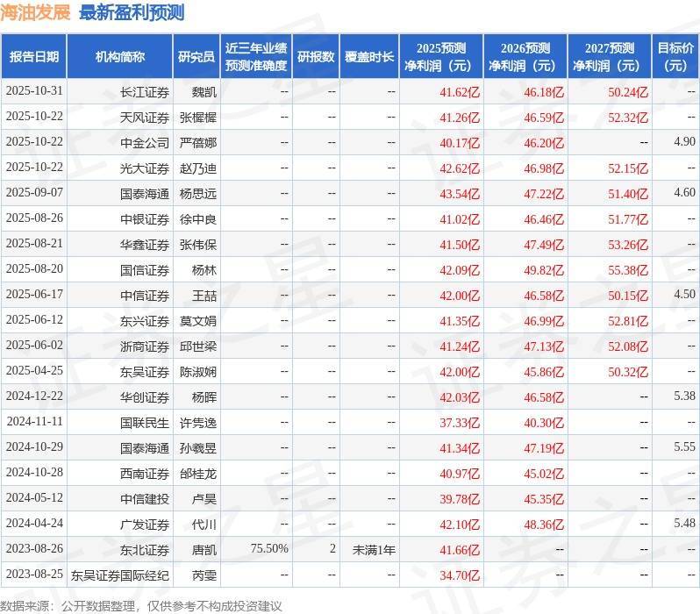Image resolution: width=700 pixels, height=614 pixels.
Task: Click target price 4.90
Action: click(x=685, y=142)
